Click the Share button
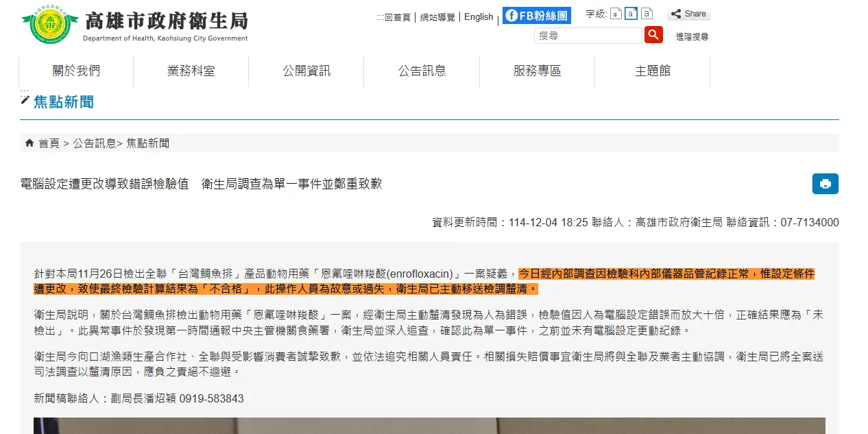The height and width of the screenshot is (434, 868). pyautogui.click(x=689, y=14)
